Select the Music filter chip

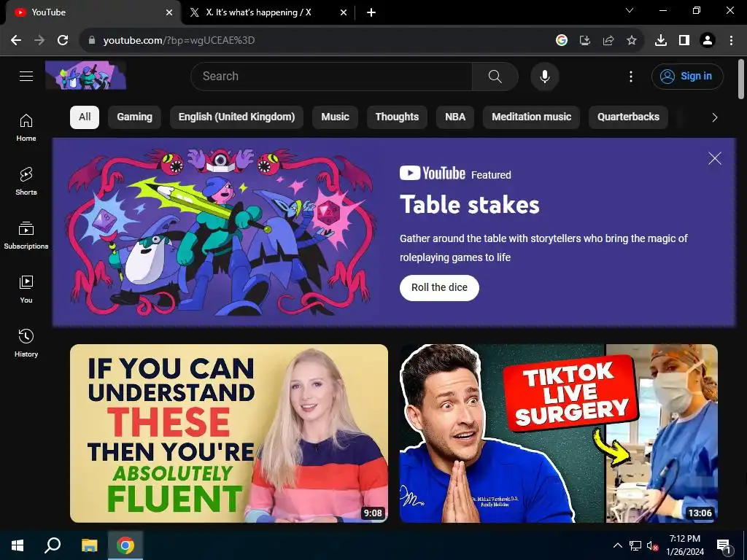click(x=335, y=117)
